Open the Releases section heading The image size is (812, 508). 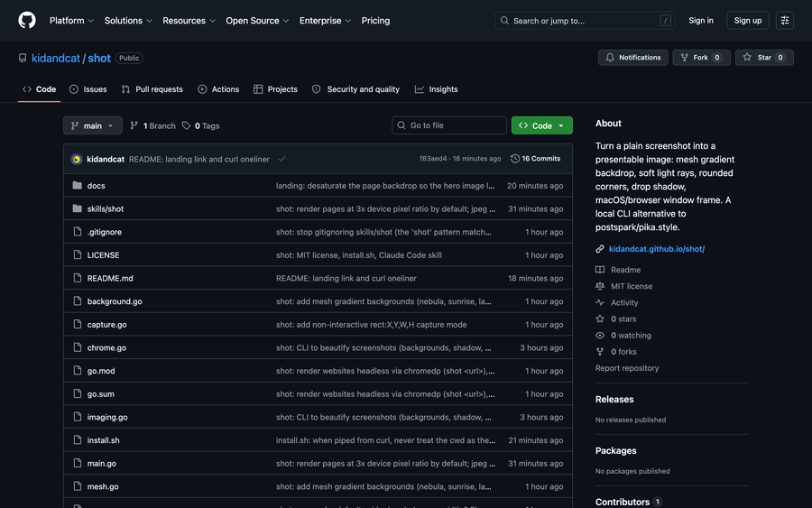coord(614,399)
